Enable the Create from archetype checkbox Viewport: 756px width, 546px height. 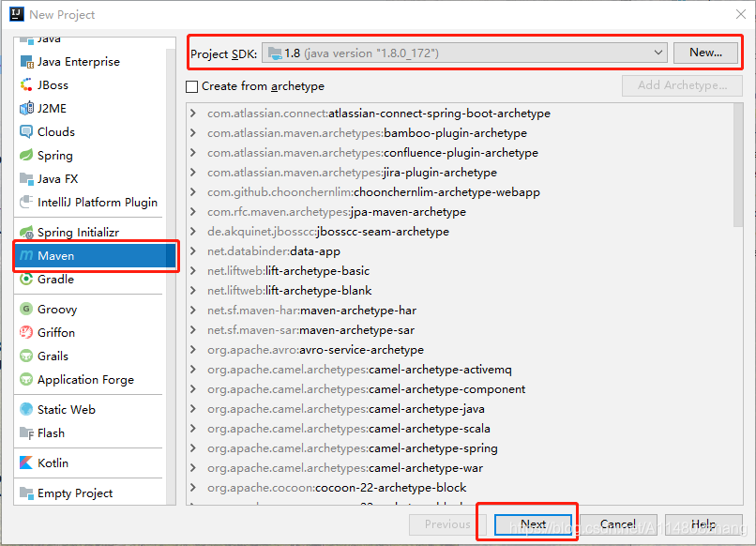[192, 86]
